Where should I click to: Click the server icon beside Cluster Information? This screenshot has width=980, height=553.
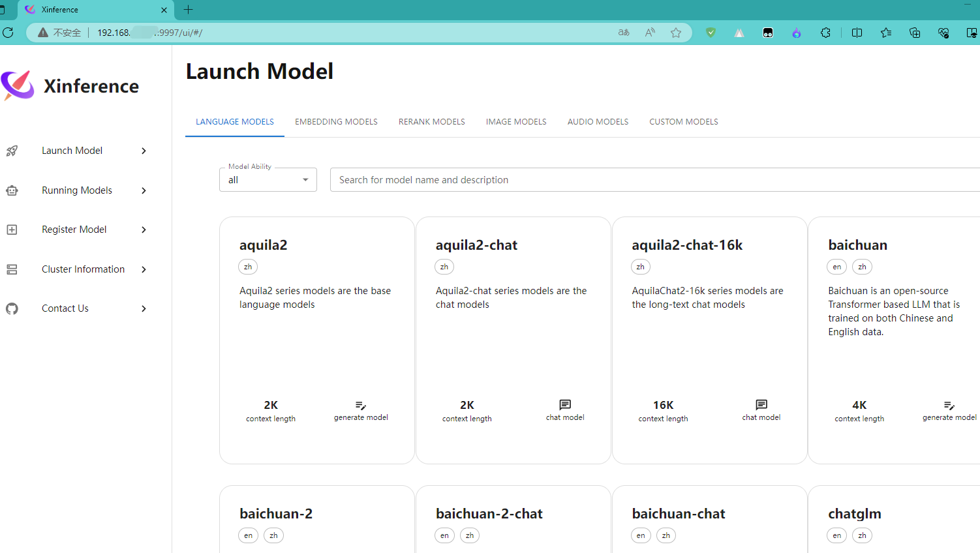12,269
